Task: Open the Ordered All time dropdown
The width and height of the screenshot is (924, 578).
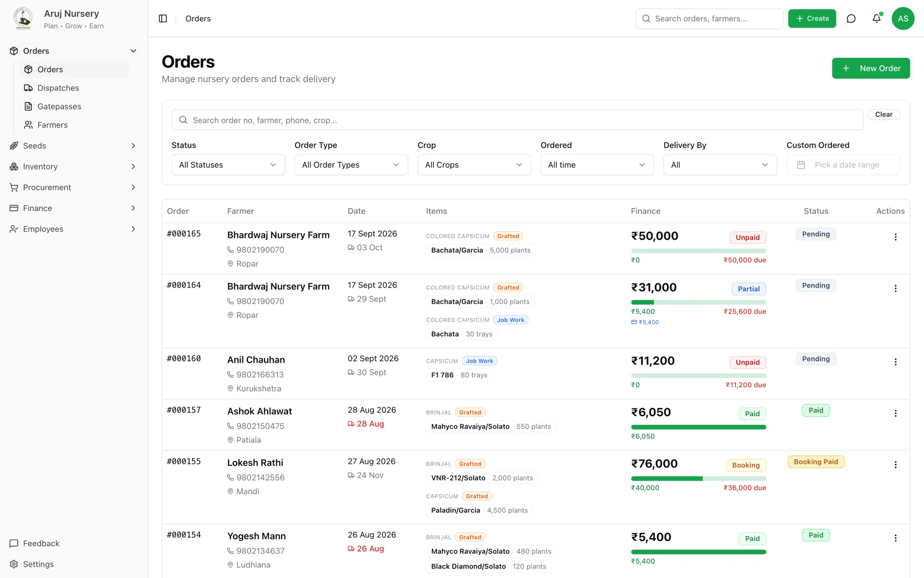Action: (x=597, y=165)
